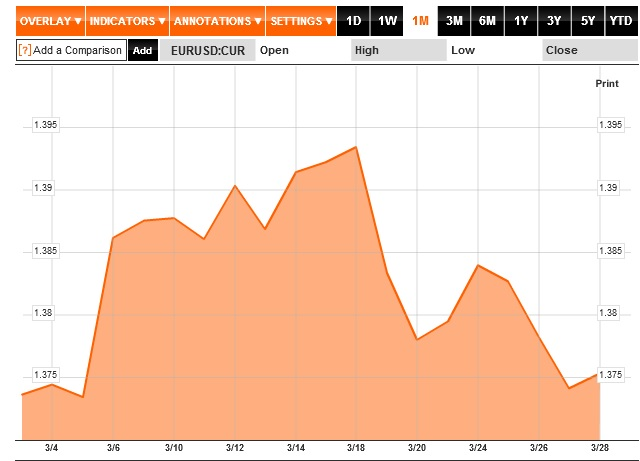The width and height of the screenshot is (640, 461).
Task: Switch chart to 3M range
Action: point(454,21)
